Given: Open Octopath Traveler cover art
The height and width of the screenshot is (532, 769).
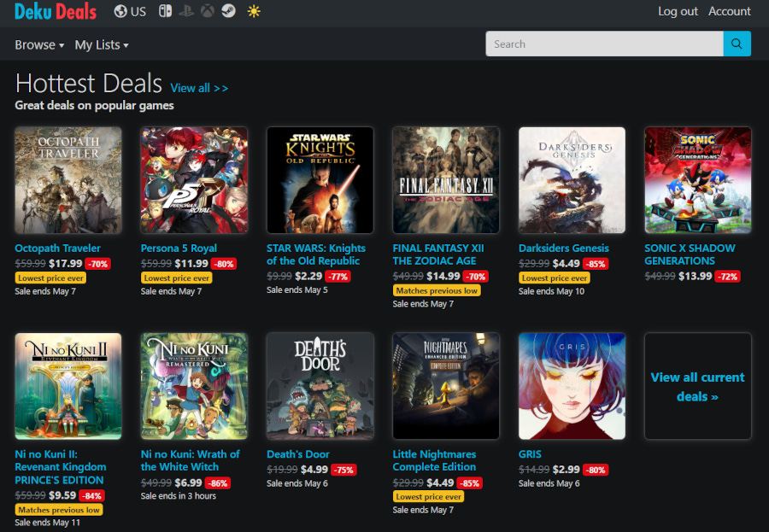Looking at the screenshot, I should click(x=68, y=180).
